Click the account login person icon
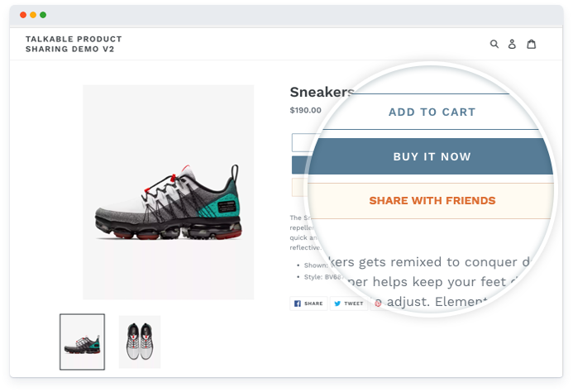Image resolution: width=573 pixels, height=392 pixels. (512, 45)
